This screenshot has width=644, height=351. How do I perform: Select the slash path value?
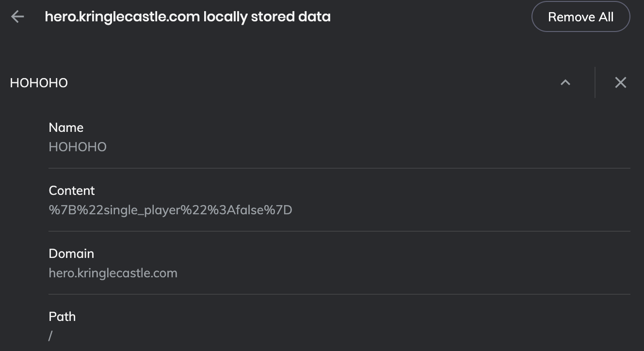pyautogui.click(x=50, y=335)
